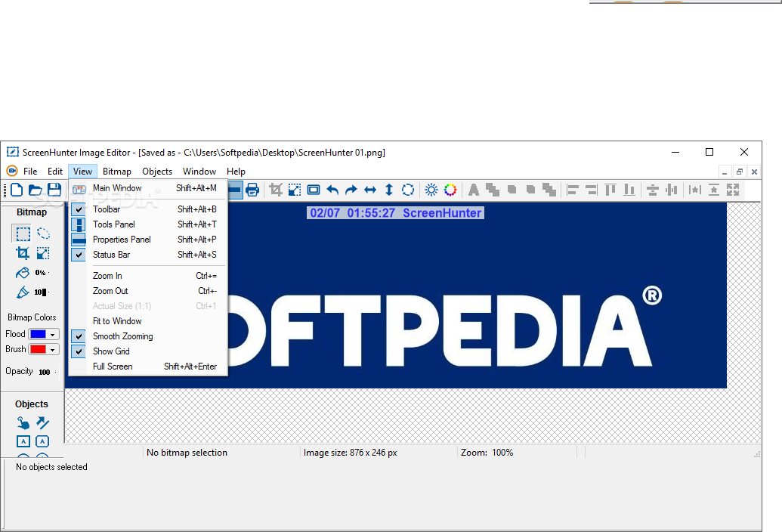The image size is (782, 532).
Task: Flip the image horizontally
Action: tap(370, 190)
